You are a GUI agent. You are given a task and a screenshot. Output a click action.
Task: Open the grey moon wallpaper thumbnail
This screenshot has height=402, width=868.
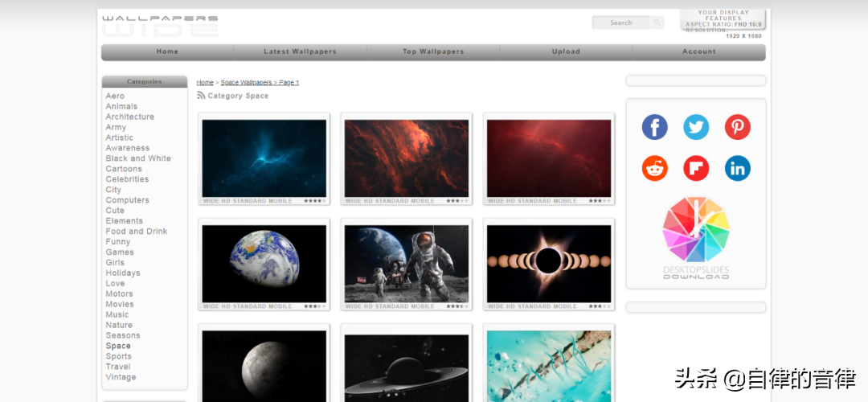click(264, 367)
